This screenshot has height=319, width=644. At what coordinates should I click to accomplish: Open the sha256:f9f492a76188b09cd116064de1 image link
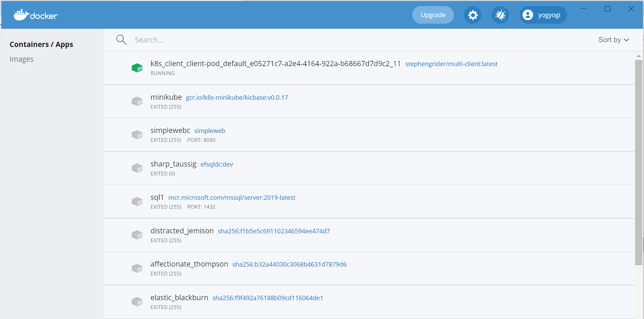268,298
